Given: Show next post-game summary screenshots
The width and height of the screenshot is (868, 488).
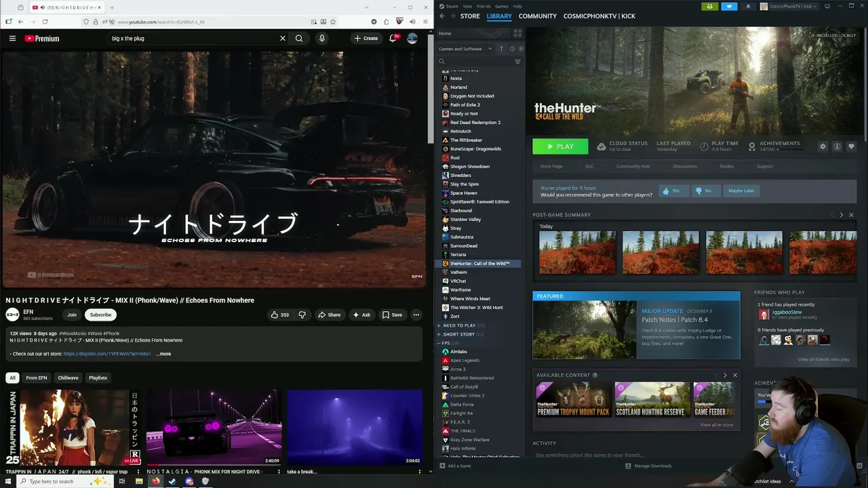Looking at the screenshot, I should pos(842,215).
